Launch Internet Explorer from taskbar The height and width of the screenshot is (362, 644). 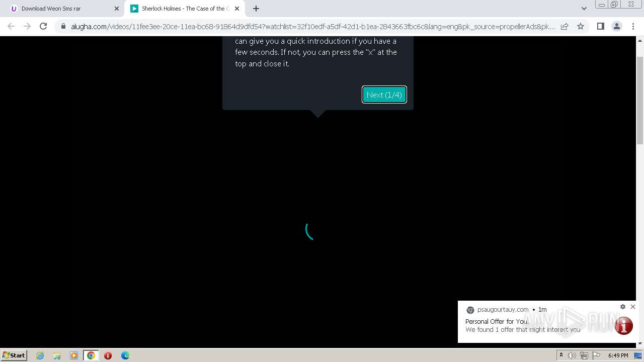40,355
